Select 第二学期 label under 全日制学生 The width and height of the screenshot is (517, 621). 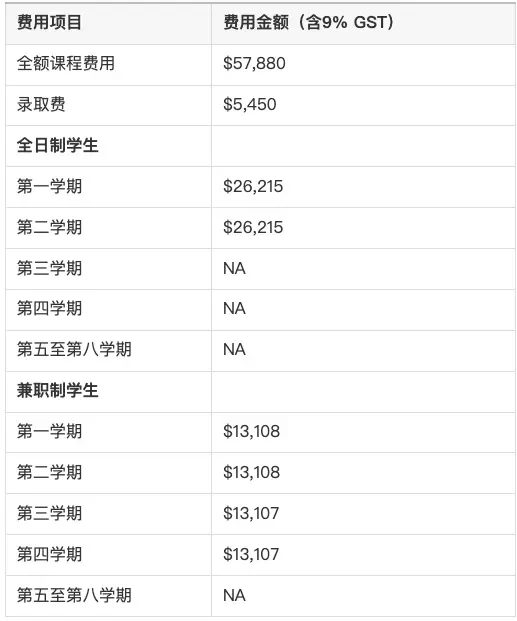(x=49, y=227)
